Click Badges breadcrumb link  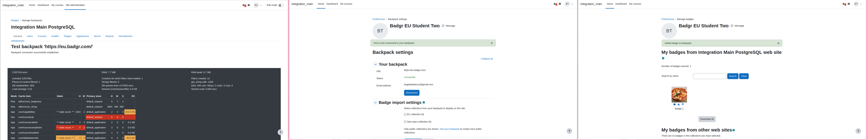point(15,20)
